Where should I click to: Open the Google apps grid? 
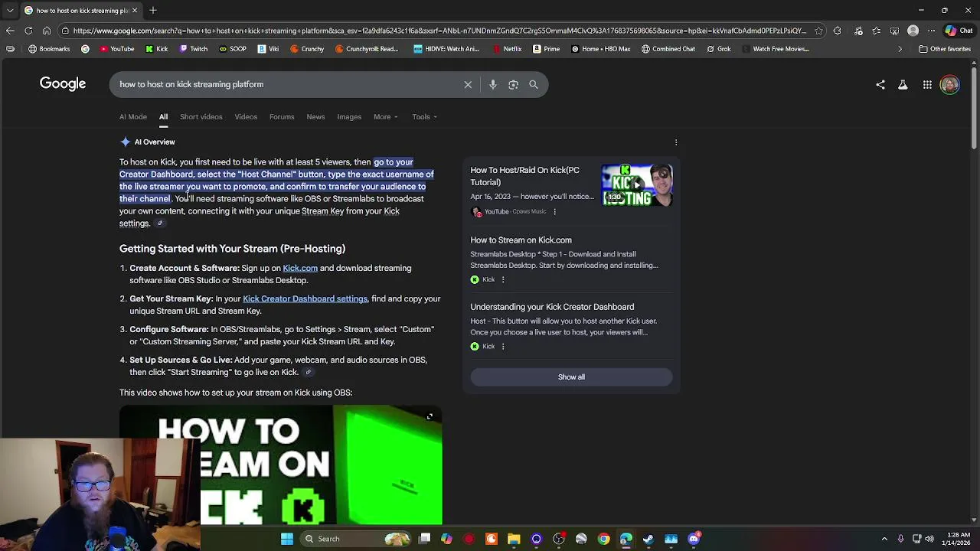(x=927, y=85)
